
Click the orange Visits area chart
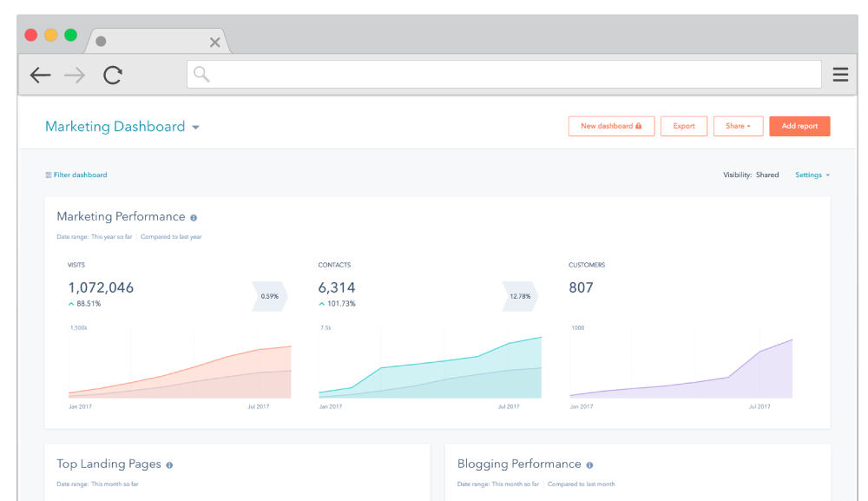click(180, 372)
